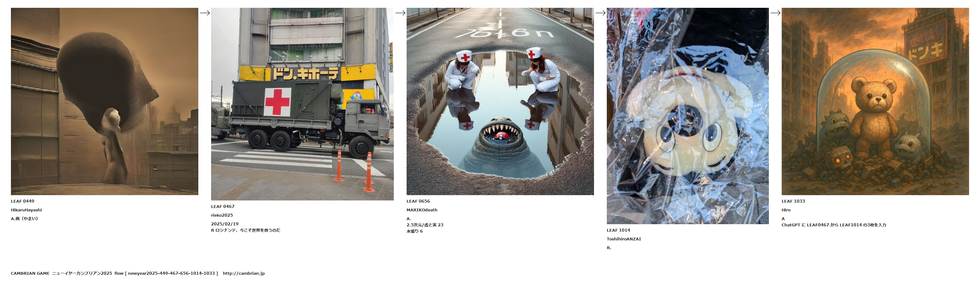
Task: Select the LEAF 0449 label
Action: [23, 201]
